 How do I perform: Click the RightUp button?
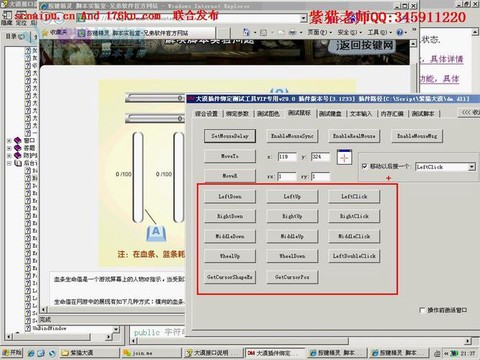click(292, 216)
